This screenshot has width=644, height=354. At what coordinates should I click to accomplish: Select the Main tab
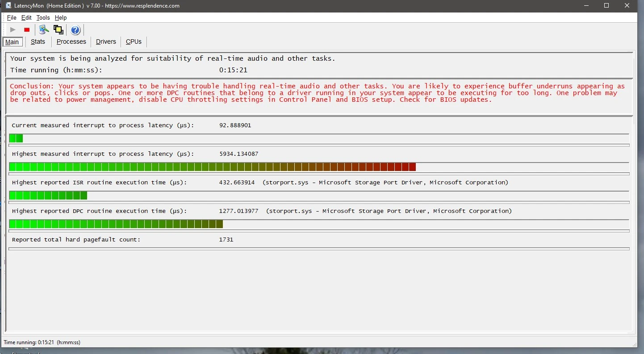(x=12, y=42)
